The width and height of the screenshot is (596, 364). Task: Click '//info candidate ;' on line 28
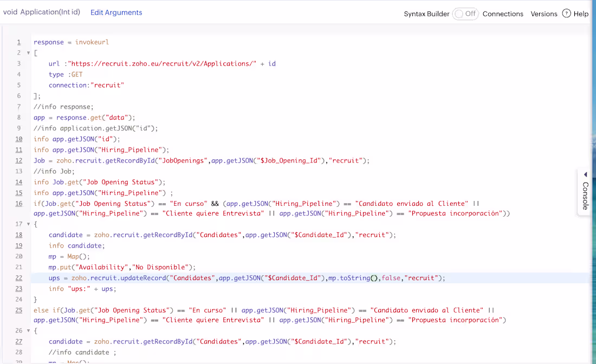(x=82, y=353)
